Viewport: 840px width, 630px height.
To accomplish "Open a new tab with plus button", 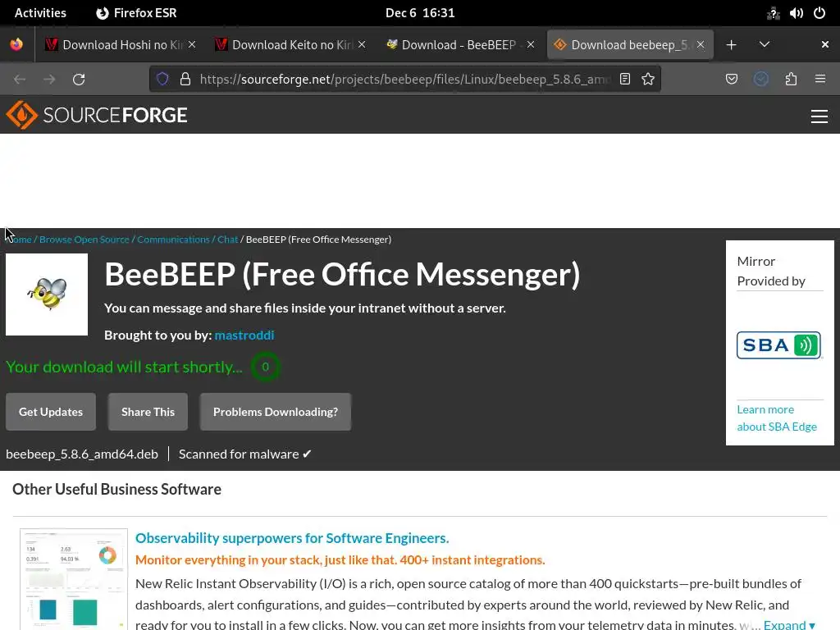I will pos(731,45).
